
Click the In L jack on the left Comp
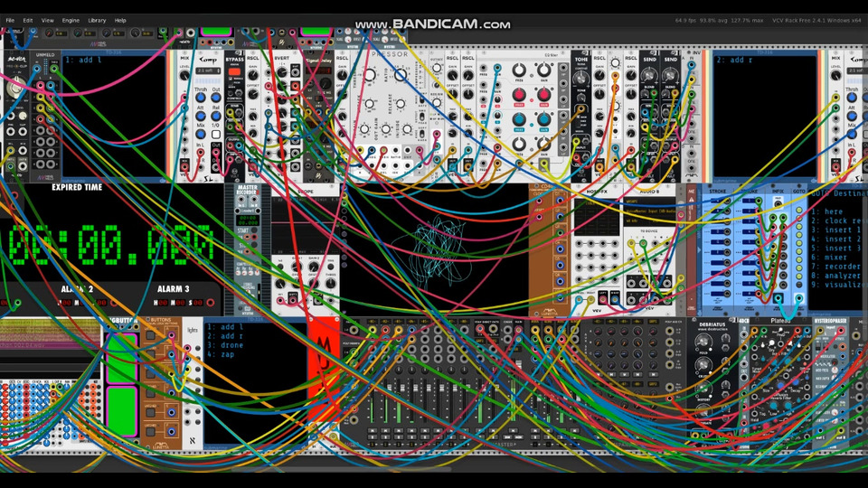point(201,152)
